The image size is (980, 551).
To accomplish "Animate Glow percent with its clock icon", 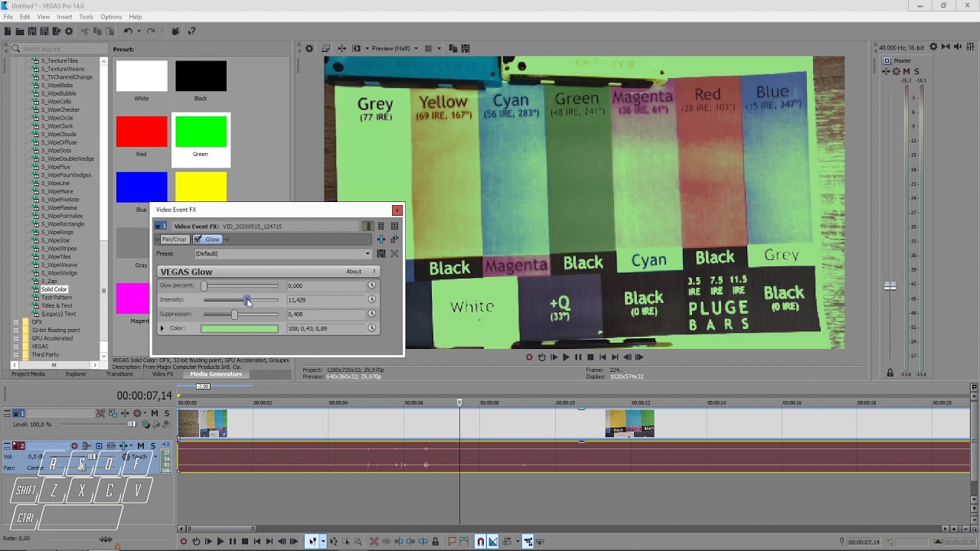I will click(372, 285).
